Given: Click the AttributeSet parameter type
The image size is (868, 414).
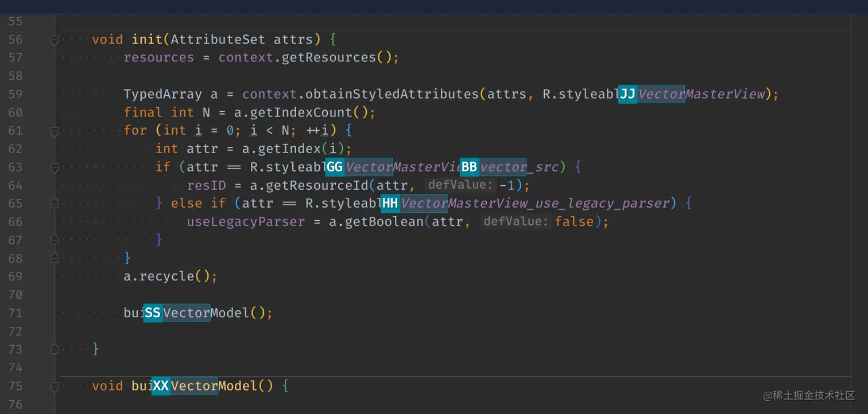Looking at the screenshot, I should pyautogui.click(x=218, y=40).
